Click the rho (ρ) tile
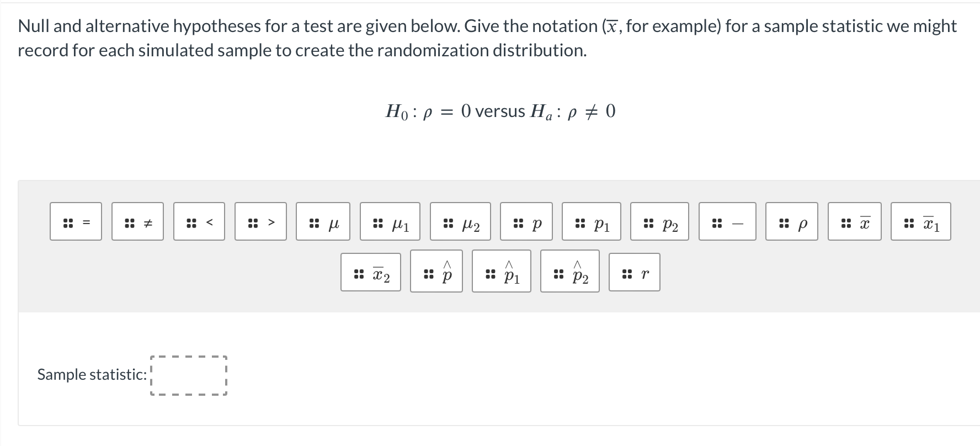This screenshot has width=980, height=446. (791, 221)
